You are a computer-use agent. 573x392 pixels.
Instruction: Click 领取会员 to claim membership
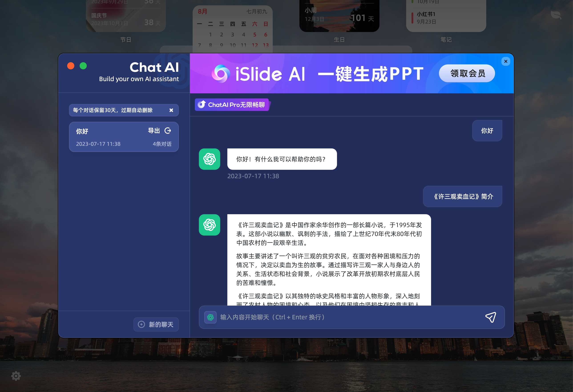click(467, 73)
